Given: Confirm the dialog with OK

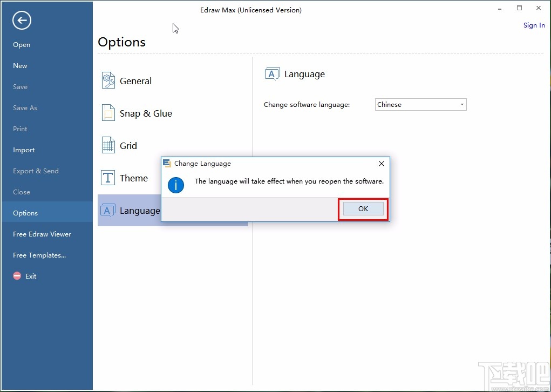Looking at the screenshot, I should coord(363,209).
